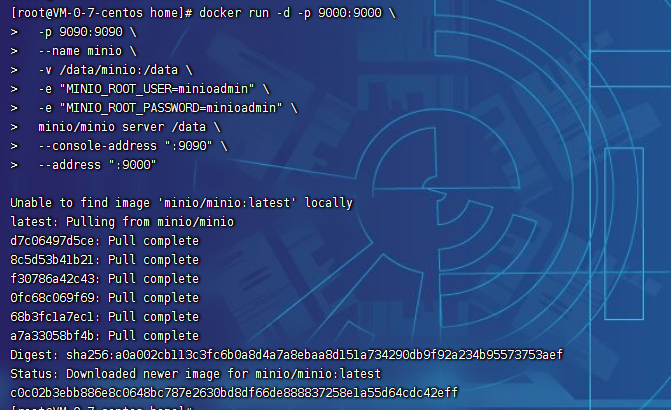The width and height of the screenshot is (671, 410).
Task: Click 'Status: Downloaded newer image' line
Action: pos(196,374)
